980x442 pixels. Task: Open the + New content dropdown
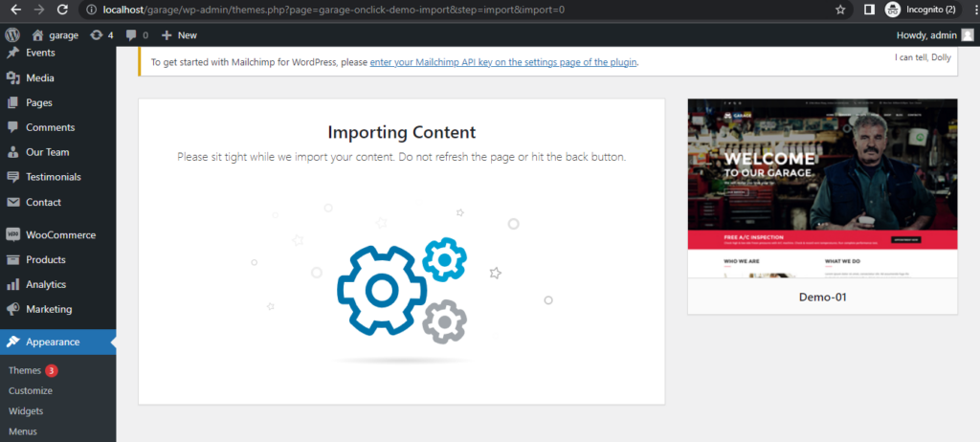tap(179, 35)
